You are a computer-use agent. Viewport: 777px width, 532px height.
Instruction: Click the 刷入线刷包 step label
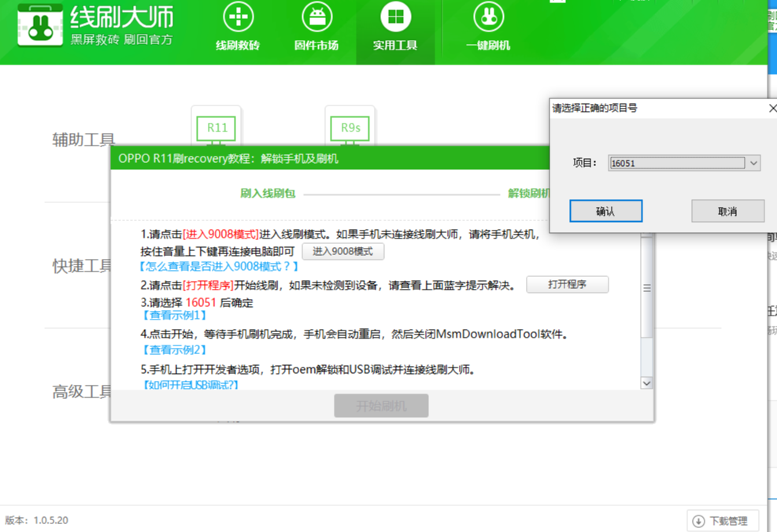tap(268, 193)
